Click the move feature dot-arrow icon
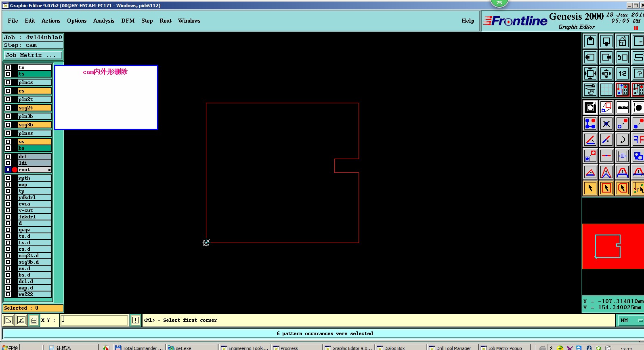 coord(623,124)
